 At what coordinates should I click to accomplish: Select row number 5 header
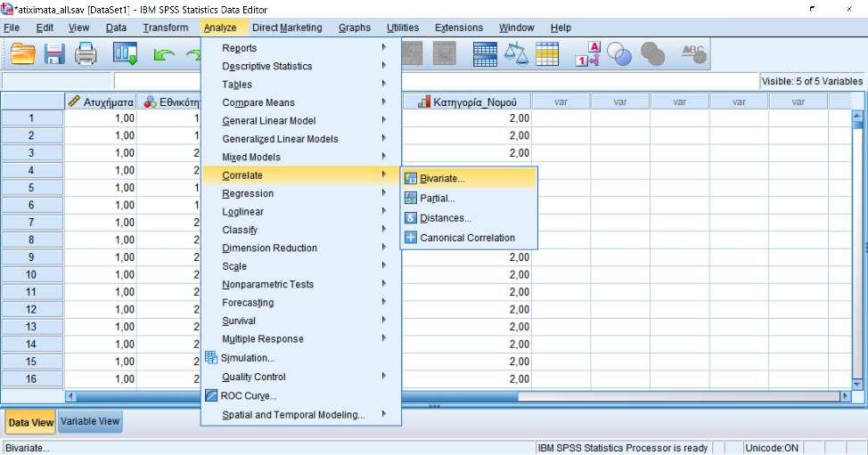pyautogui.click(x=32, y=187)
